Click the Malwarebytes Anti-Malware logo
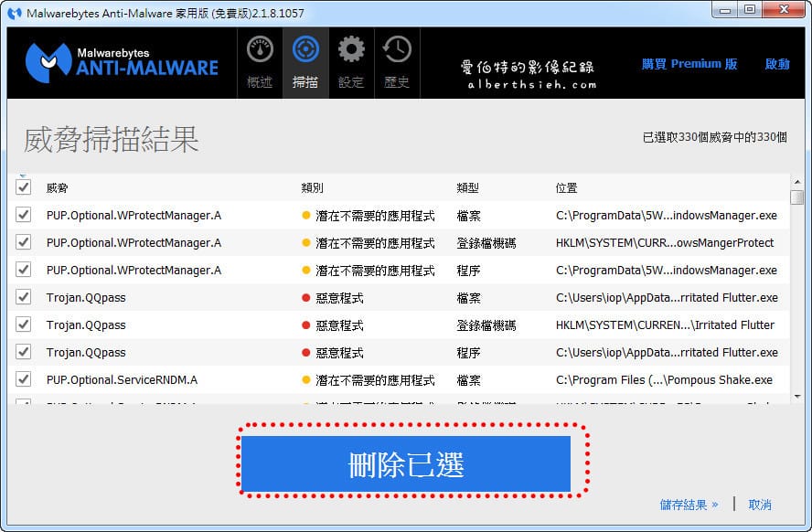Screen dimensions: 812x532 [122, 63]
